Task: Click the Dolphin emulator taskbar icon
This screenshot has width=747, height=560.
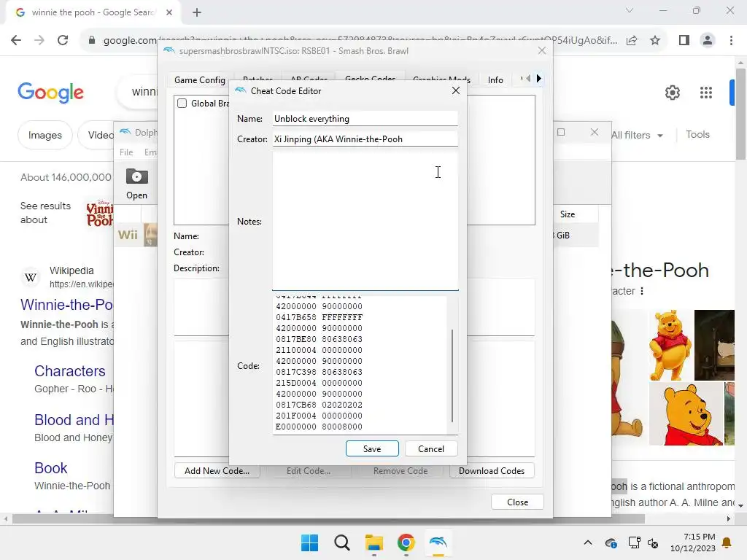Action: point(438,542)
